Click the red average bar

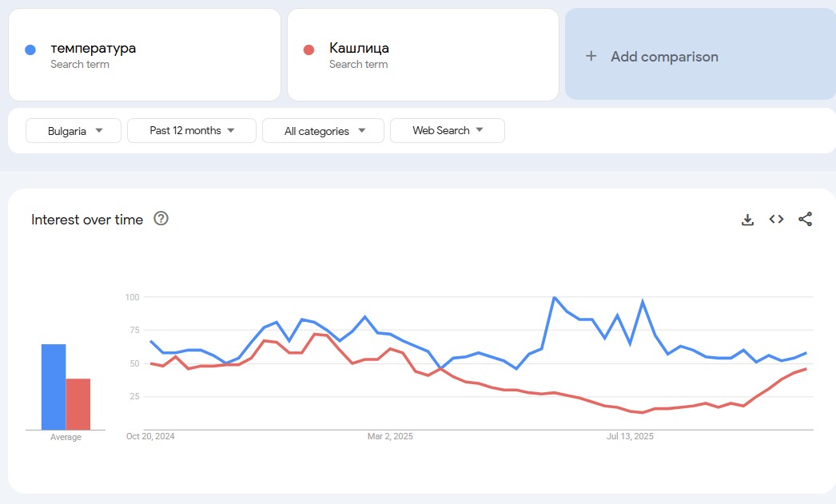[x=78, y=403]
